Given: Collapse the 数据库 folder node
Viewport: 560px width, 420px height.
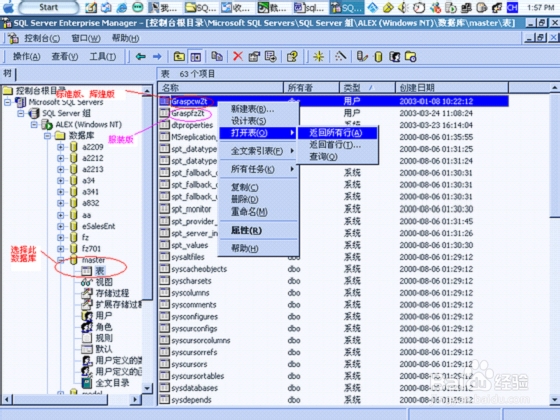Looking at the screenshot, I should pyautogui.click(x=48, y=136).
